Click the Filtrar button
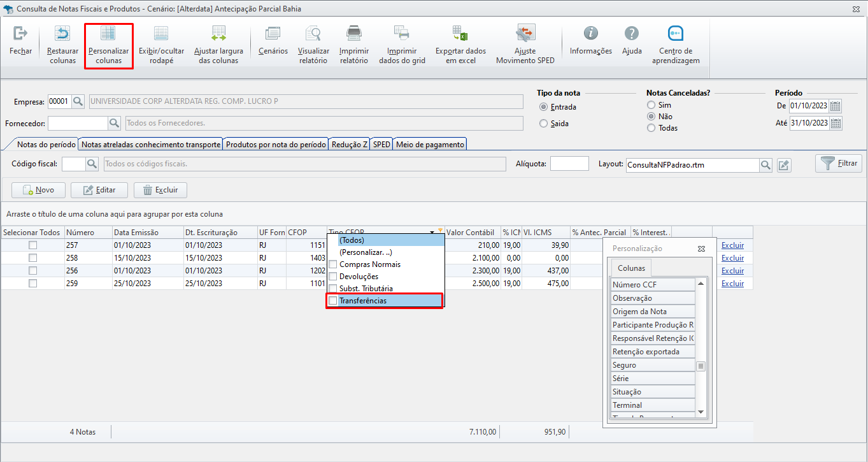Viewport: 868px width, 462px height. point(839,164)
